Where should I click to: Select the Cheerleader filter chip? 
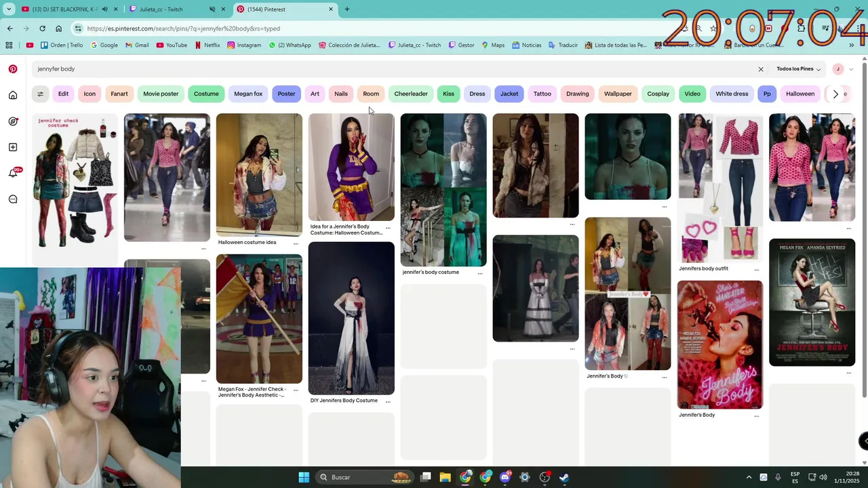click(411, 94)
